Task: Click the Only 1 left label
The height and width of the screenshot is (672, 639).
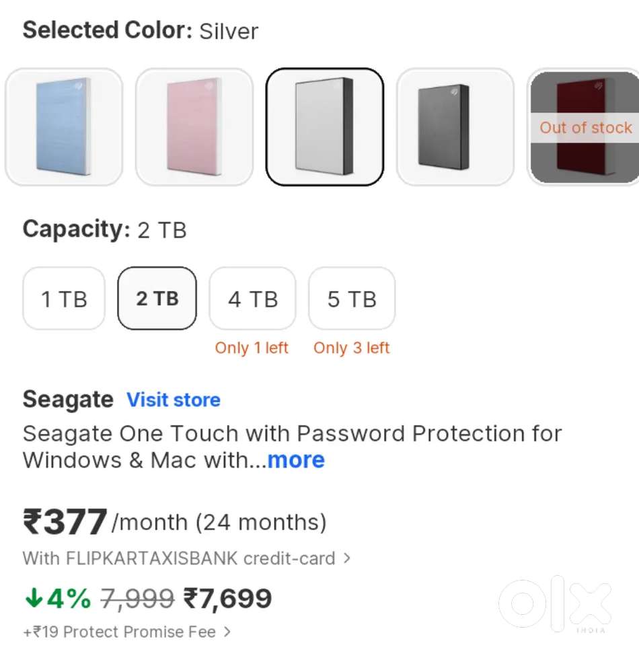Action: (x=252, y=348)
